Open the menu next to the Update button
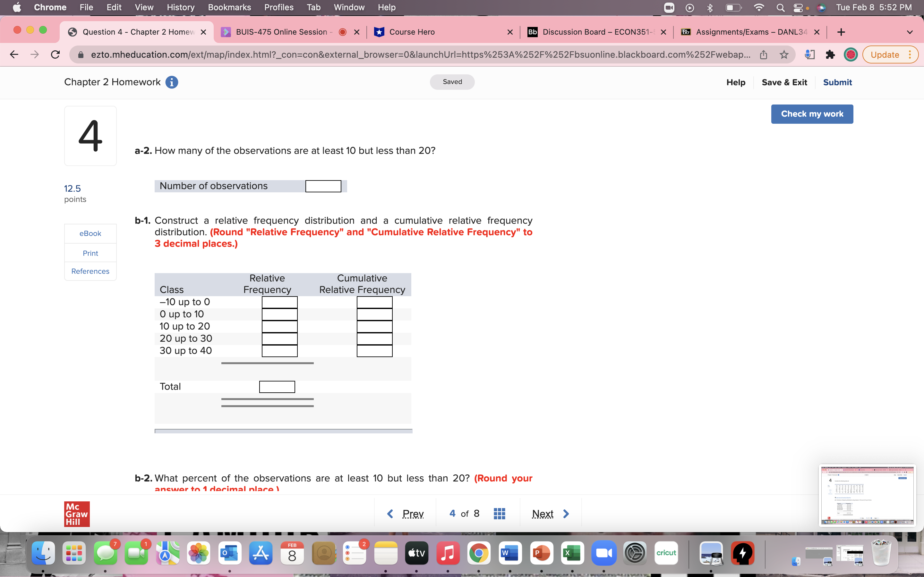Screen dimensions: 924x577 [x=910, y=54]
